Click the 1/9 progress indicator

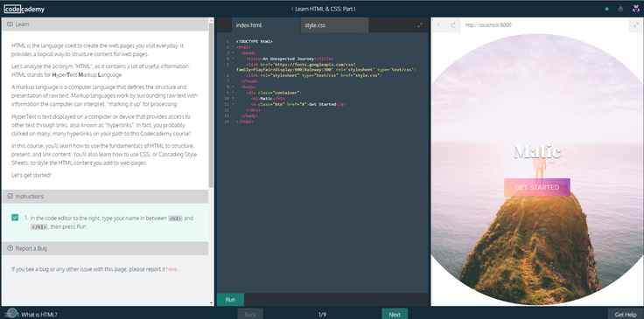point(322,315)
